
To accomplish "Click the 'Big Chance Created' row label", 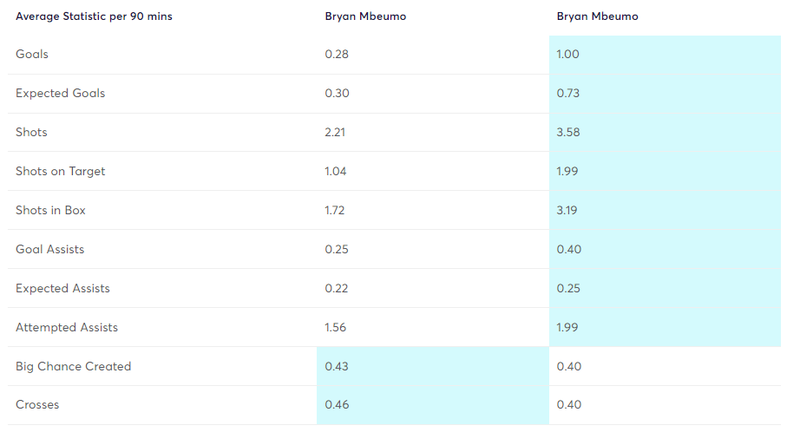I will pos(73,367).
